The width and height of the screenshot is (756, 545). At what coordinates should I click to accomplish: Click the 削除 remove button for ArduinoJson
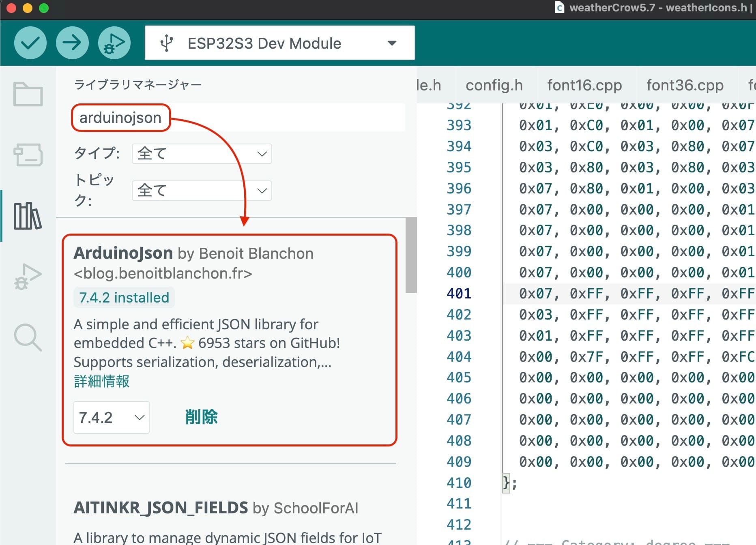201,417
